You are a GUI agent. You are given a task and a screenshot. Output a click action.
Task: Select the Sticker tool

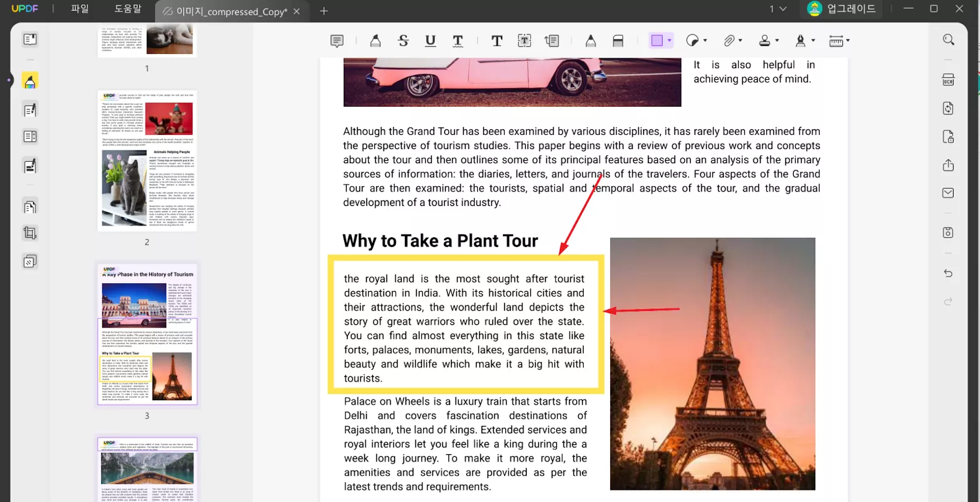[x=692, y=40]
